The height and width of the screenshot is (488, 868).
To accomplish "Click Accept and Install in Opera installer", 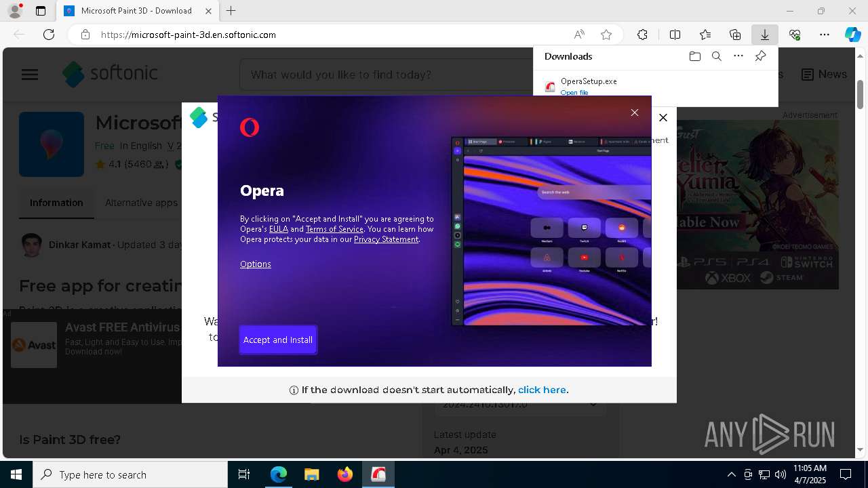I will (278, 340).
